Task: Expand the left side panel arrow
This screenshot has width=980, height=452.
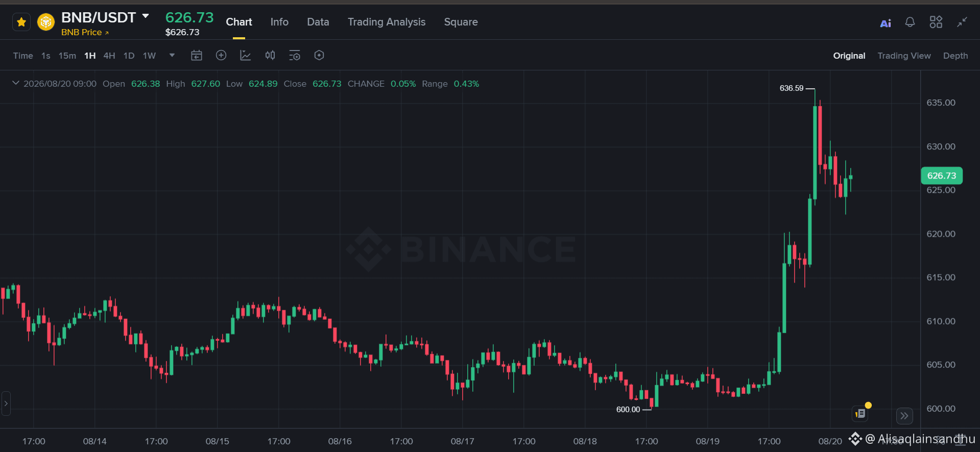Action: [x=6, y=403]
